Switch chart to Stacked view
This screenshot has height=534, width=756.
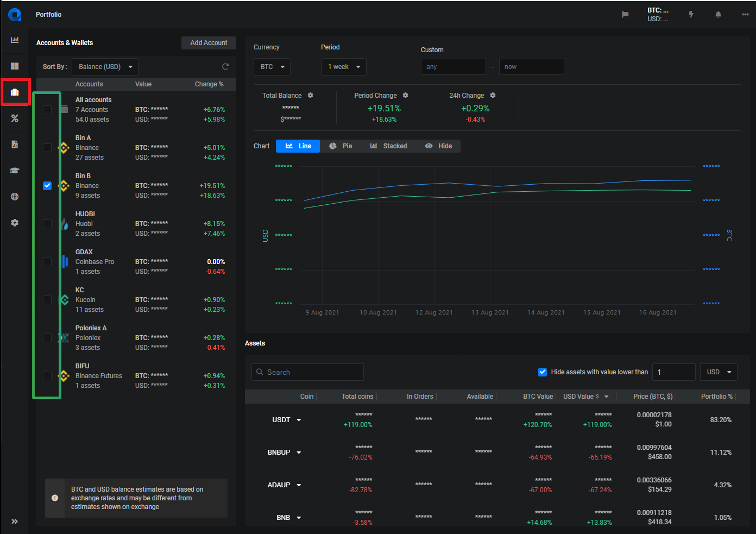click(x=388, y=146)
